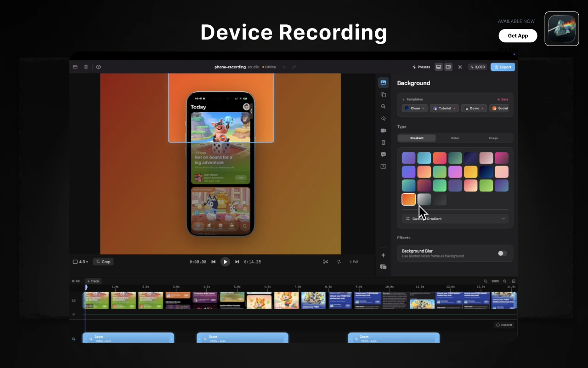Click Save next to Templates

coord(503,99)
